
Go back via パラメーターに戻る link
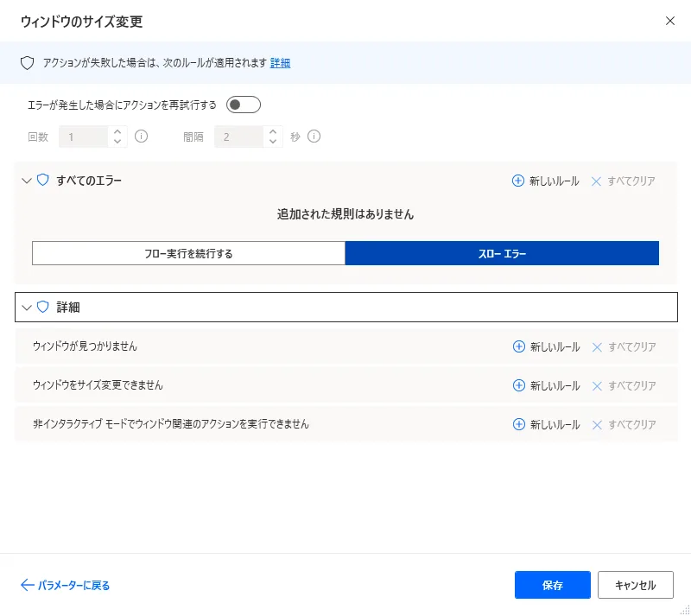point(66,585)
